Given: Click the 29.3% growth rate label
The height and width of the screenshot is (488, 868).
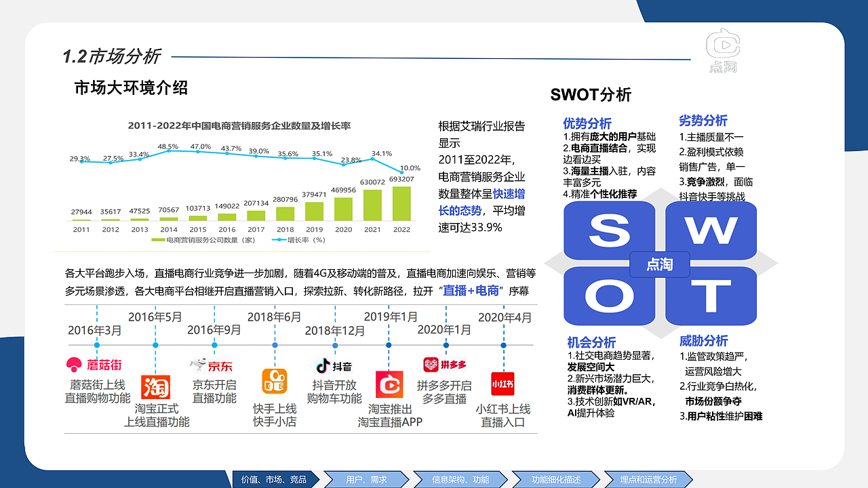Looking at the screenshot, I should [80, 159].
